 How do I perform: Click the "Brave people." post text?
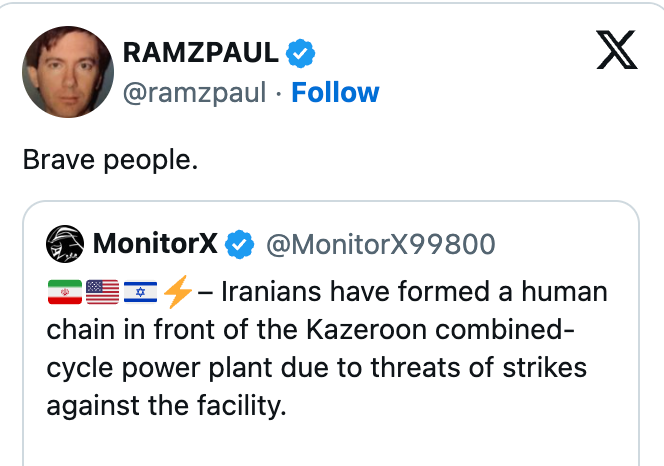click(111, 160)
